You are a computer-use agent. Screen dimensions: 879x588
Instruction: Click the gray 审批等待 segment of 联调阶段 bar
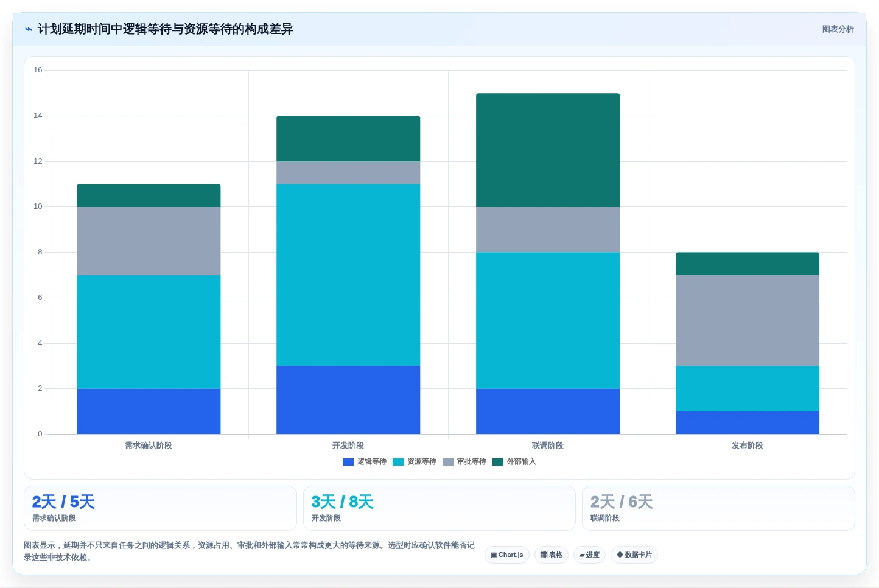point(548,229)
